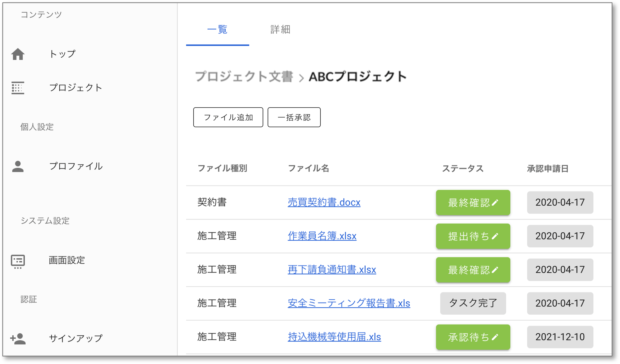Click the screen settings icon for 画面設定
Viewport: 620px width, 364px height.
(x=18, y=261)
